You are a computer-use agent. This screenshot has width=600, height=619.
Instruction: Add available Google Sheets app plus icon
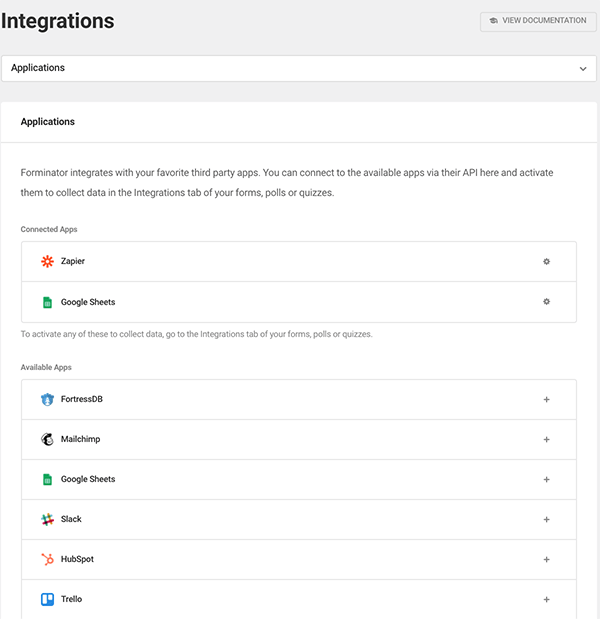546,479
